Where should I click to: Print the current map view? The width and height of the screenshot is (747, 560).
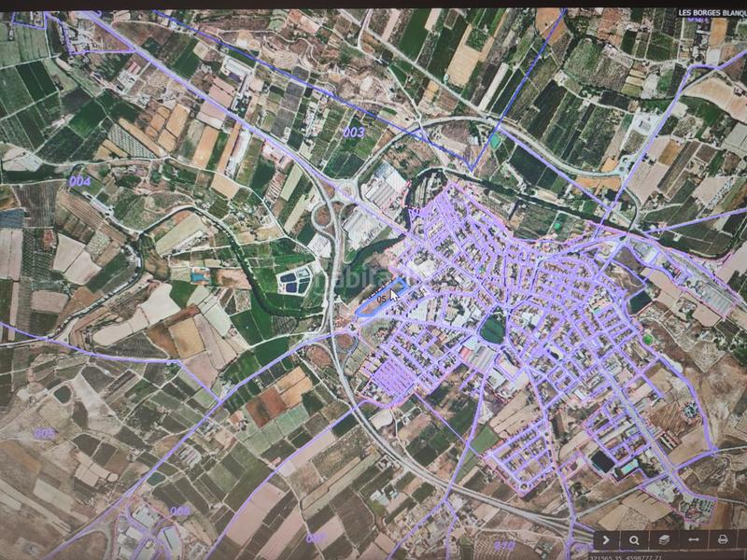click(x=723, y=539)
